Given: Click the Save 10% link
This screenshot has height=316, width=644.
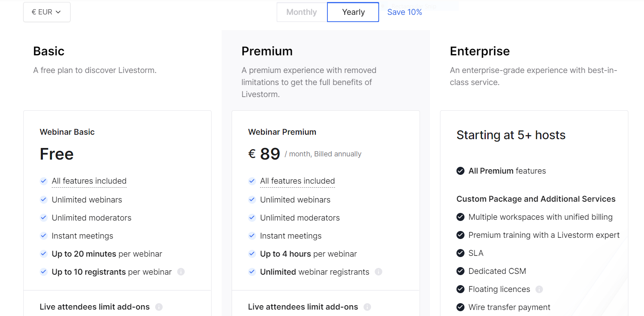Looking at the screenshot, I should point(404,12).
